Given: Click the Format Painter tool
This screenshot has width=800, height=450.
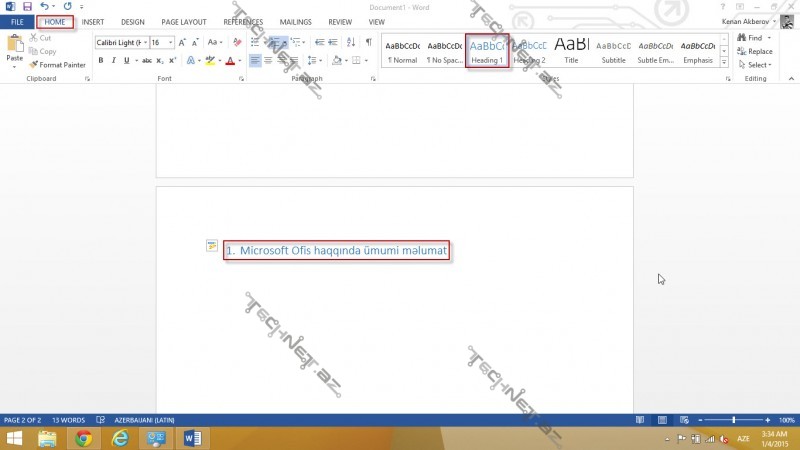Looking at the screenshot, I should pyautogui.click(x=61, y=64).
